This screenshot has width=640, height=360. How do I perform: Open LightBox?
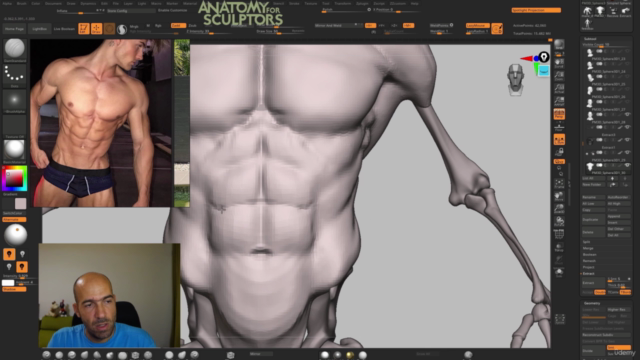(40, 29)
